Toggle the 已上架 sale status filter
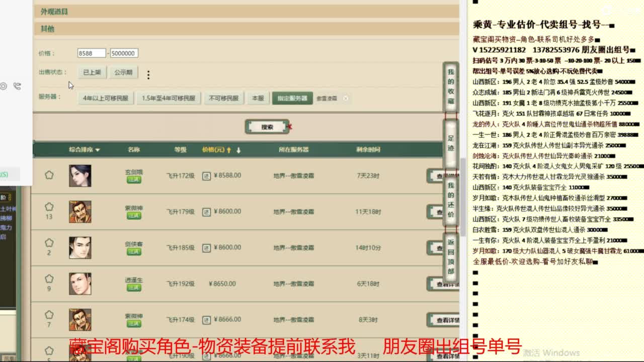Screen dimensions: 644x362 coord(92,72)
